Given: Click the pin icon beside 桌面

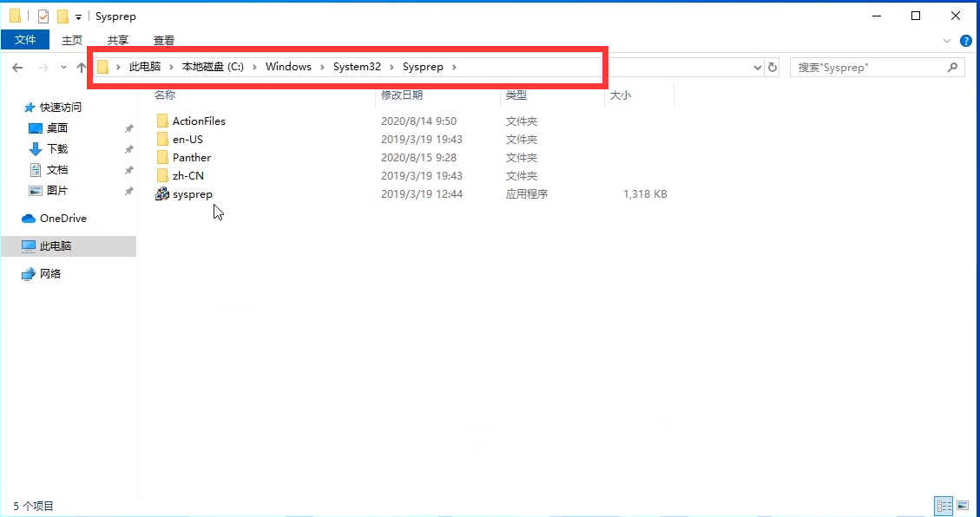Looking at the screenshot, I should pos(128,128).
